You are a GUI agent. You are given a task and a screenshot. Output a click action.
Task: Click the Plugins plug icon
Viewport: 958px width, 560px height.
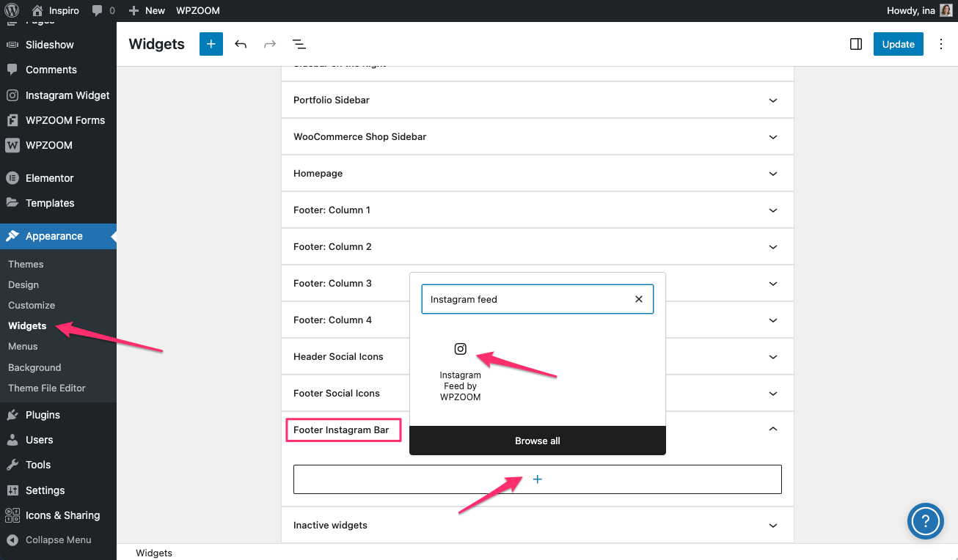12,415
